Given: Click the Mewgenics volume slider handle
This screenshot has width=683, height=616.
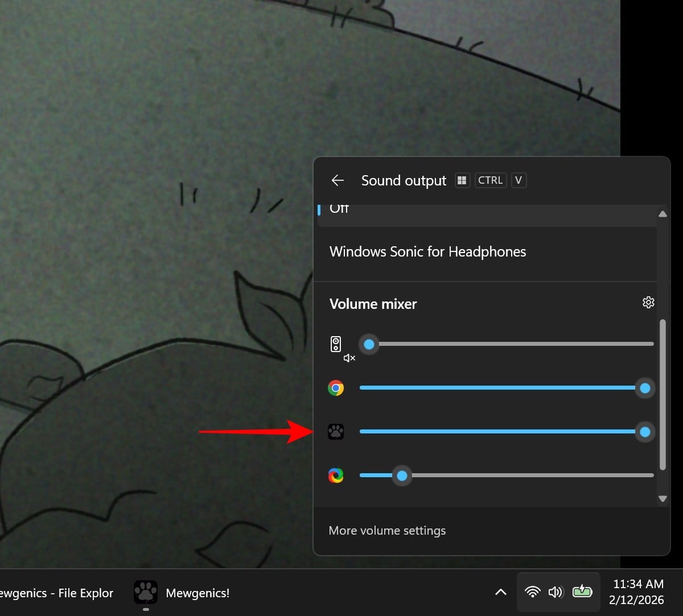Looking at the screenshot, I should (645, 432).
